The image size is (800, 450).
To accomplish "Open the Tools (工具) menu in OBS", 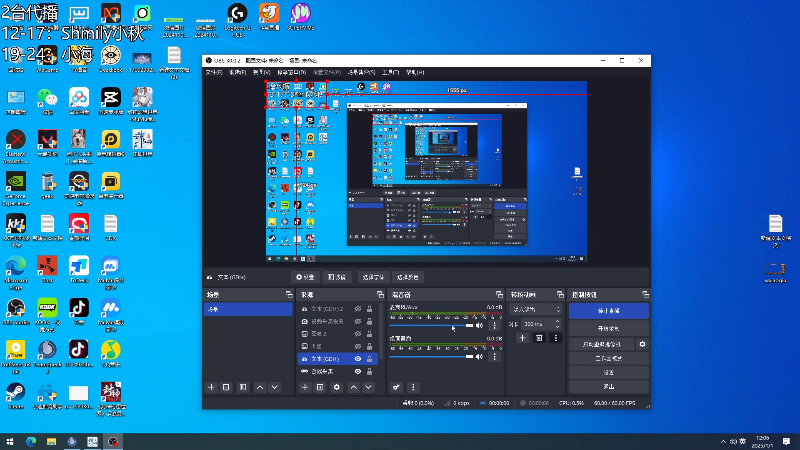I will click(390, 72).
